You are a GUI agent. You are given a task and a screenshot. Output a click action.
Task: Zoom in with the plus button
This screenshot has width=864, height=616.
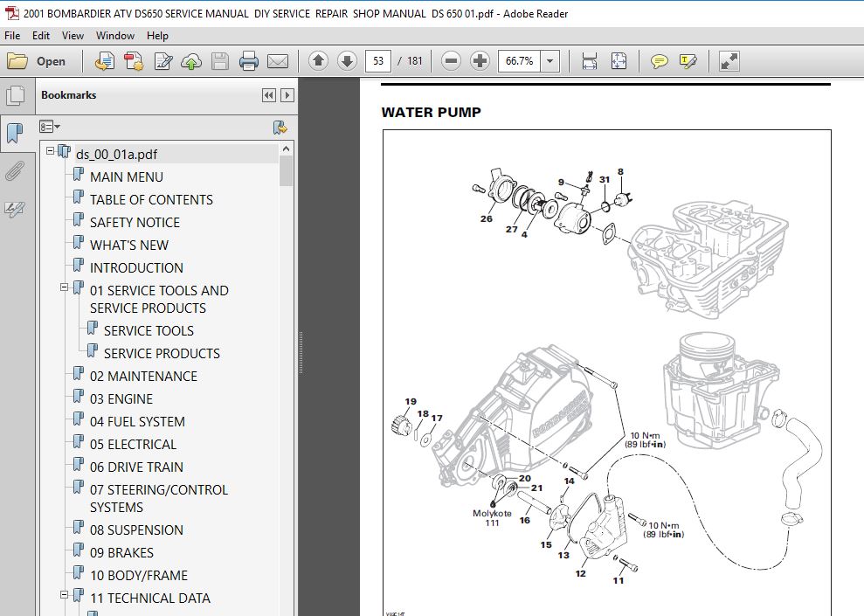(480, 60)
